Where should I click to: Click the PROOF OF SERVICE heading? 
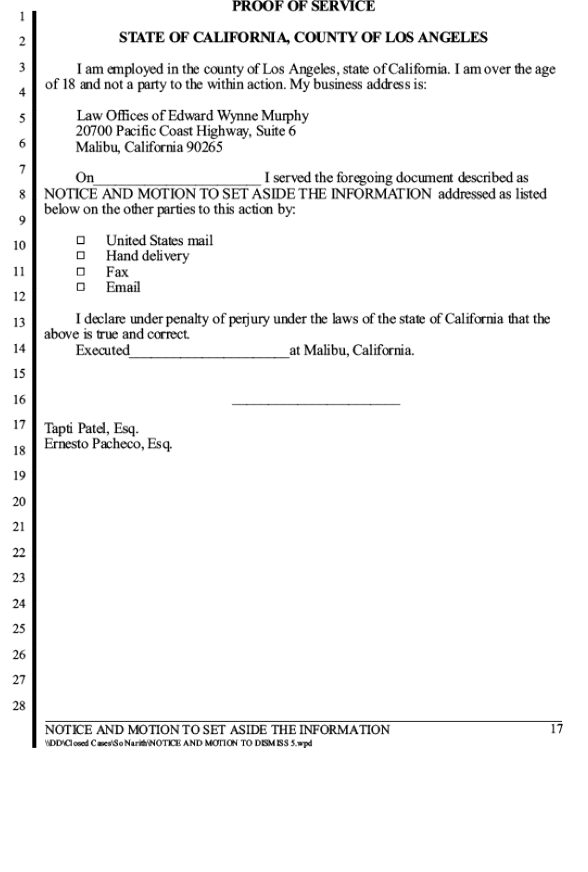coord(304,7)
